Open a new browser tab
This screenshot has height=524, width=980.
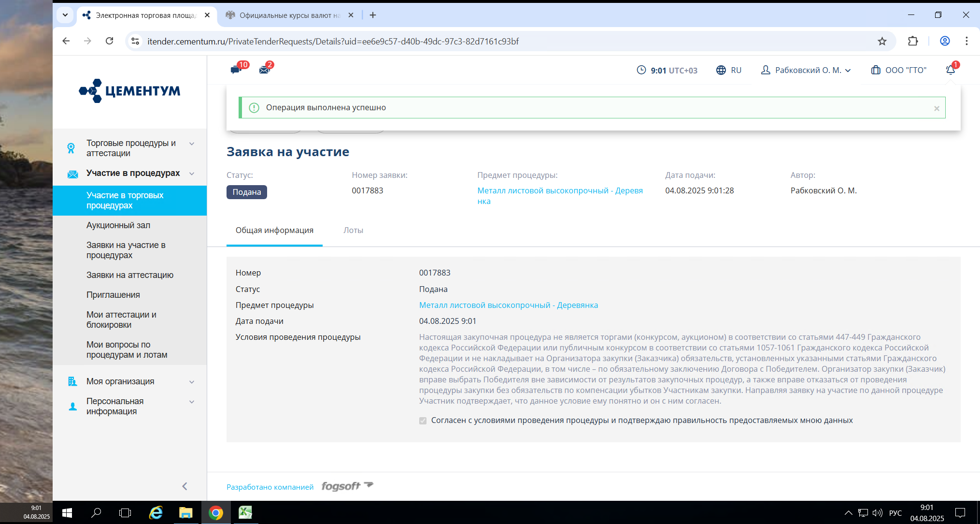pos(373,15)
